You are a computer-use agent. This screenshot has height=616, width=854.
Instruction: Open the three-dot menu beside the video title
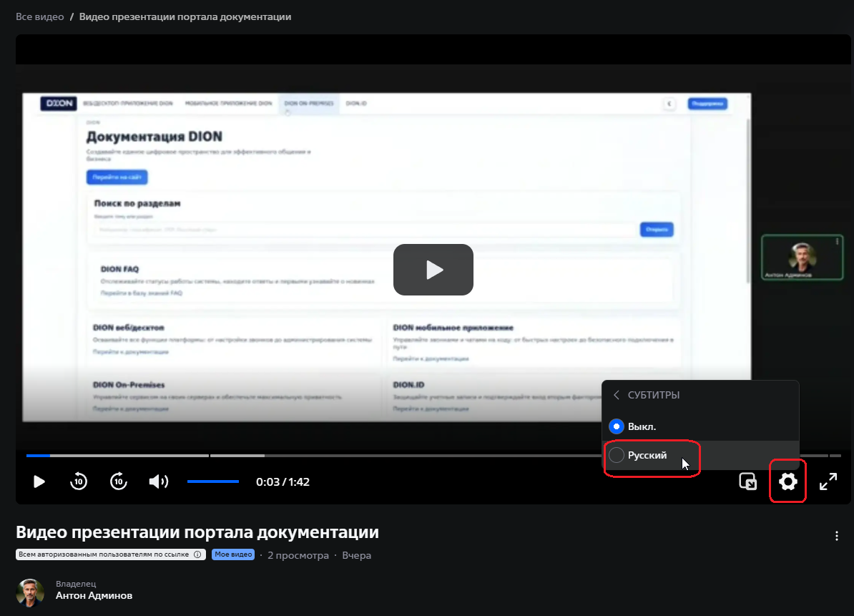click(836, 535)
